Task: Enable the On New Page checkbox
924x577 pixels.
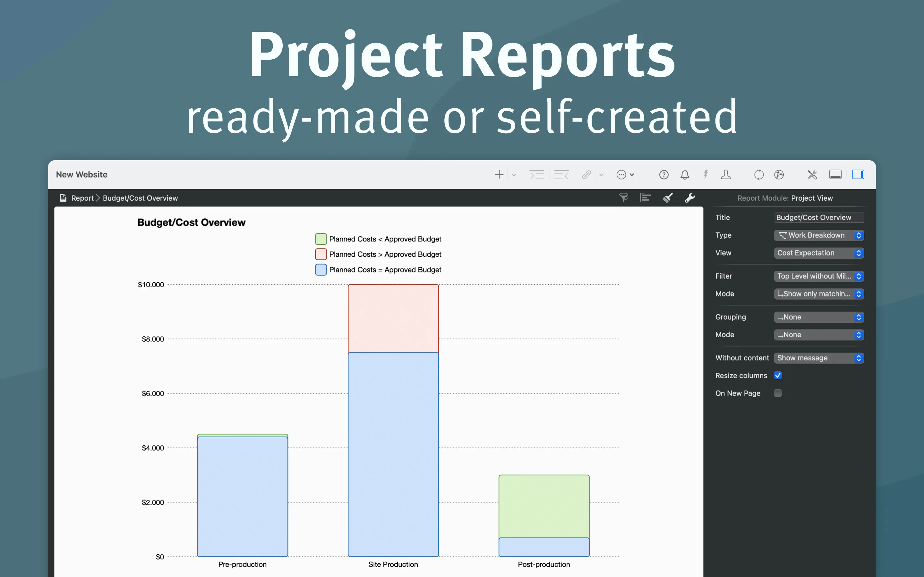Action: [x=778, y=393]
